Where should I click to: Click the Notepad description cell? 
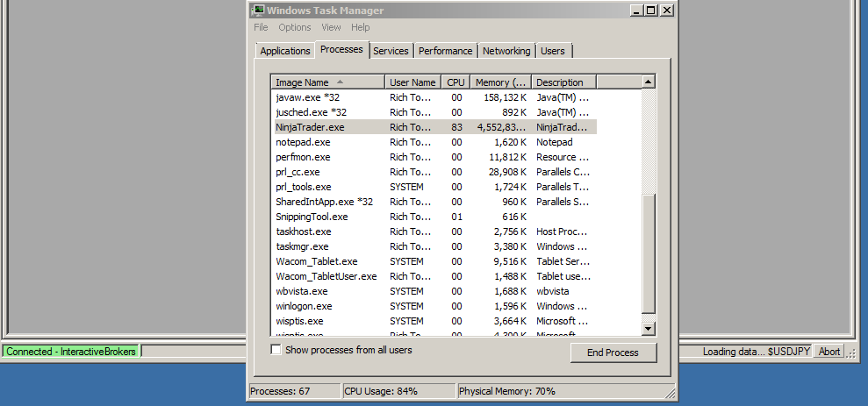554,142
